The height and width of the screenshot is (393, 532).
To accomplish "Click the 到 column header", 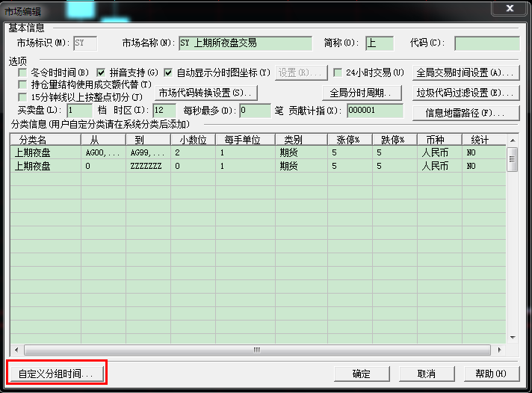I will pyautogui.click(x=148, y=140).
